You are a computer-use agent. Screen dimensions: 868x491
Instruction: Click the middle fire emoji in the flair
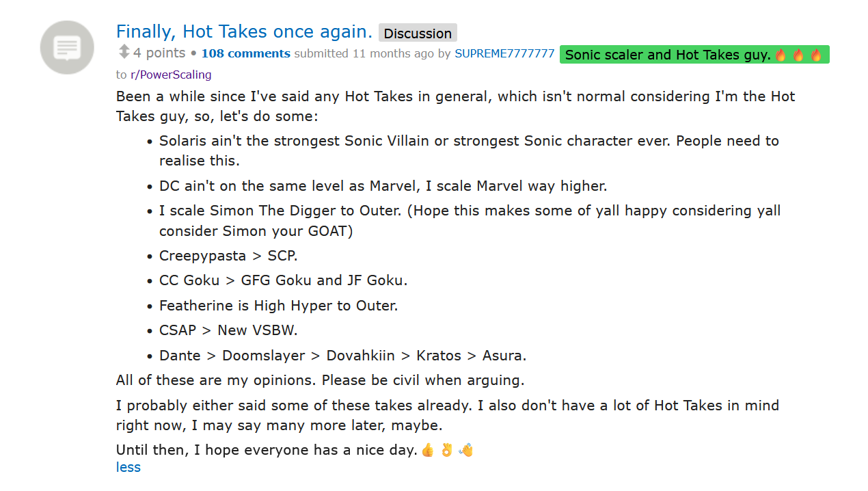(x=798, y=55)
